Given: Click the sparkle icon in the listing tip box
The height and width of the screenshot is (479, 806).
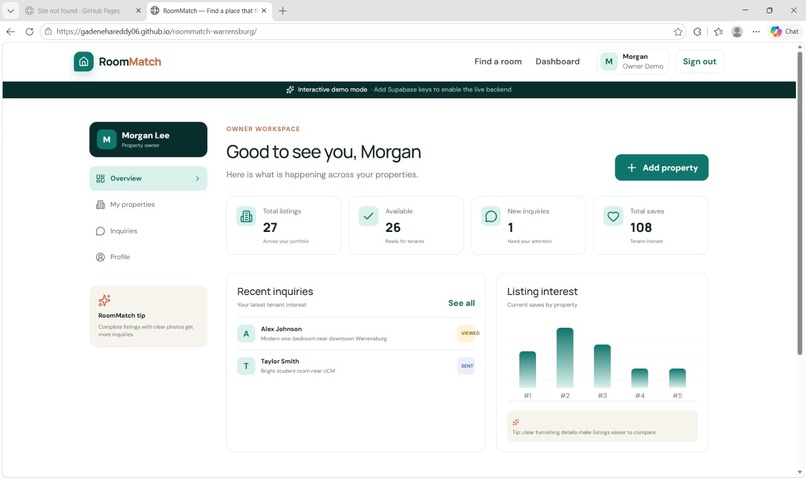Looking at the screenshot, I should point(516,422).
